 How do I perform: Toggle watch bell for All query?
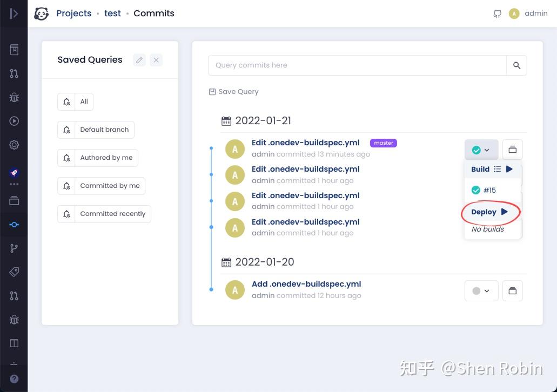[x=66, y=102]
